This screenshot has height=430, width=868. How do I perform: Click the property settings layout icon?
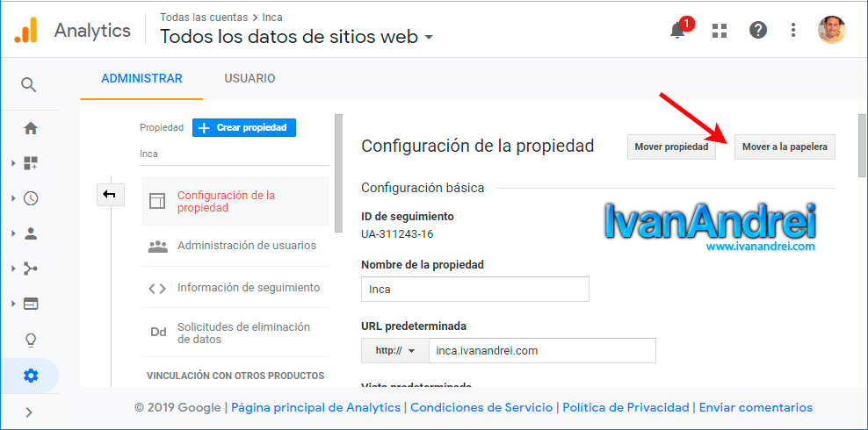(x=158, y=202)
